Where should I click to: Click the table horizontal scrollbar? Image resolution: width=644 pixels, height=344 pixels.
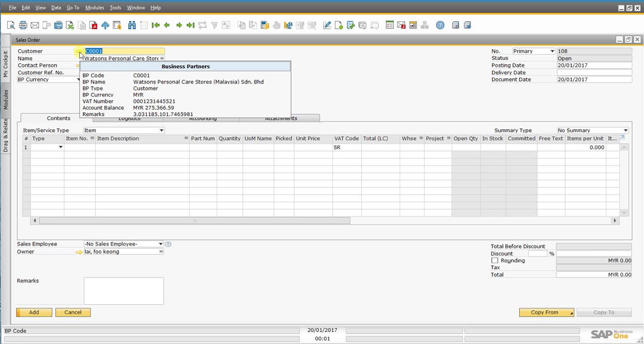[194, 220]
